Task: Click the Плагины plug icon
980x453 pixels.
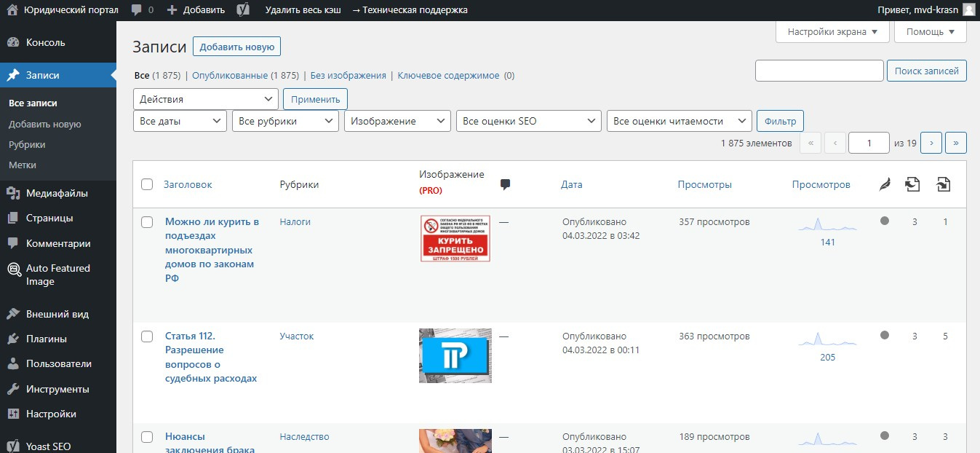Action: pos(13,339)
